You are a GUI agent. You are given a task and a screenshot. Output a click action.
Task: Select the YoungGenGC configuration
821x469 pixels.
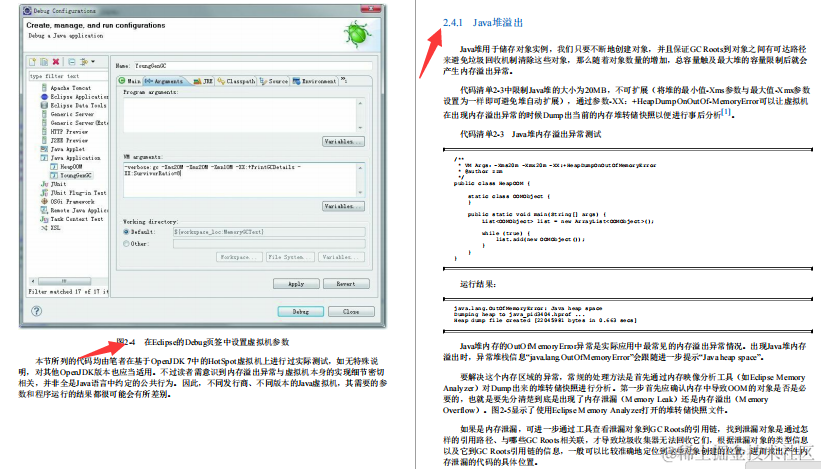tap(71, 175)
